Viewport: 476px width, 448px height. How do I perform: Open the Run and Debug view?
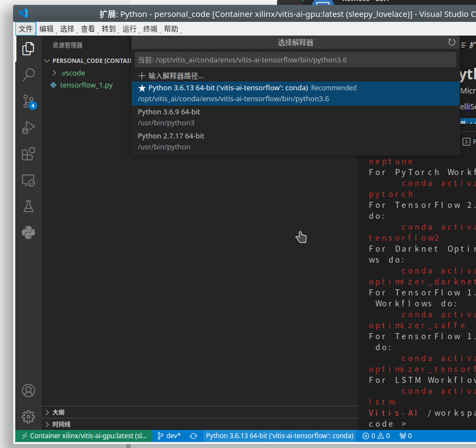pyautogui.click(x=28, y=127)
